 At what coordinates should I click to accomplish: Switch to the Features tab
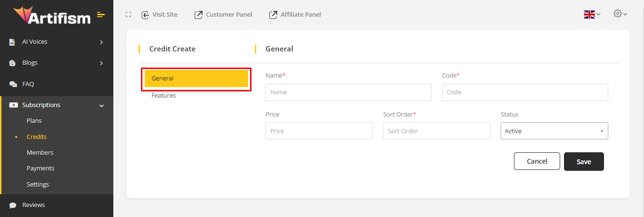[163, 96]
